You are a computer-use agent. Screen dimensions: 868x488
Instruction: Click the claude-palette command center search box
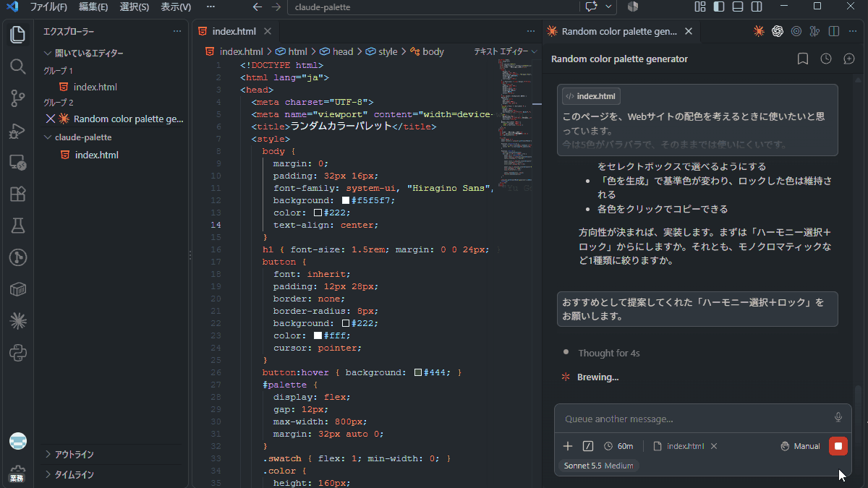click(x=434, y=7)
